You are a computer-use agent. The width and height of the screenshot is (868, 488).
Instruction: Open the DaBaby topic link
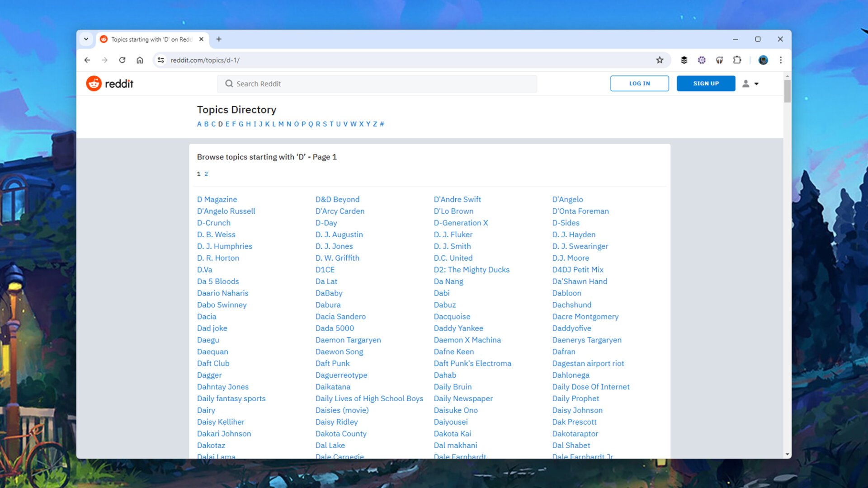[x=329, y=293]
